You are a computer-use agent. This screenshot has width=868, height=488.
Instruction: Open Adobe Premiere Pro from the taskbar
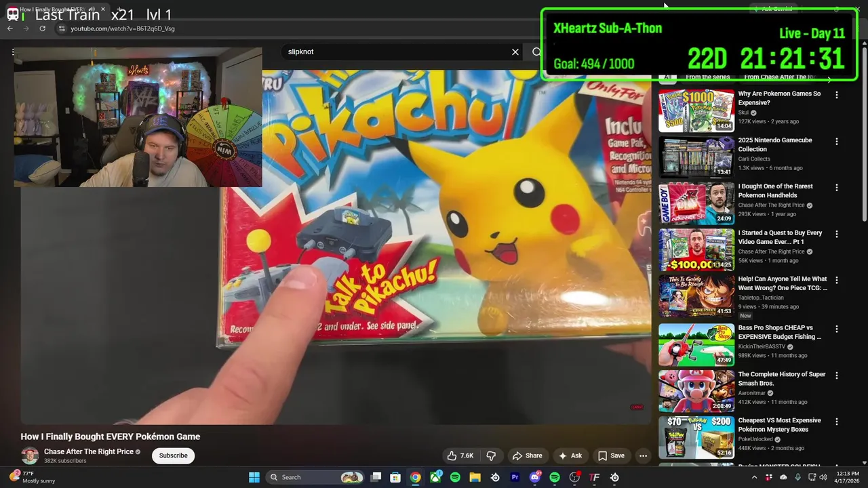515,477
